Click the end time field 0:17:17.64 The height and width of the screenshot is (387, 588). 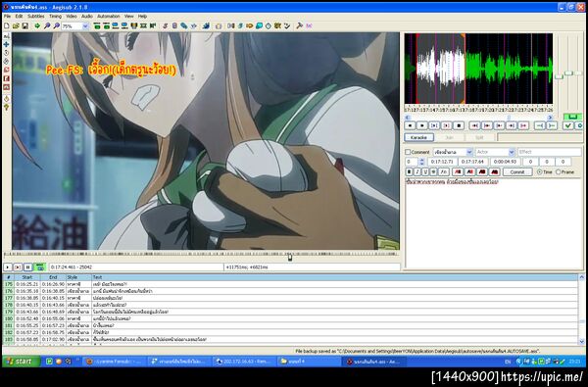[472, 162]
